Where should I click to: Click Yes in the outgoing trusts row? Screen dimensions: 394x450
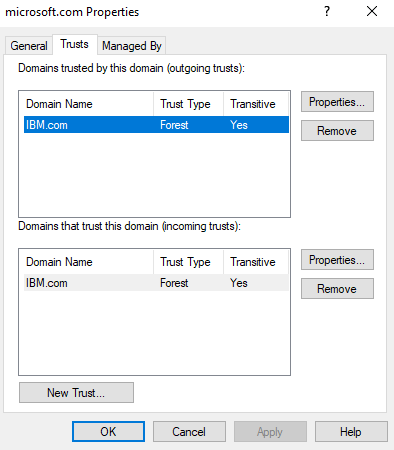(239, 125)
